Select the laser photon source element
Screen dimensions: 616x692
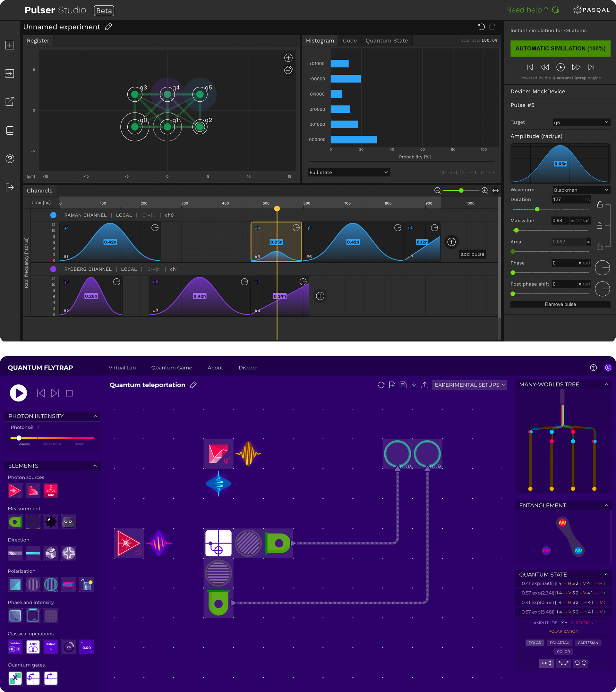pyautogui.click(x=15, y=491)
